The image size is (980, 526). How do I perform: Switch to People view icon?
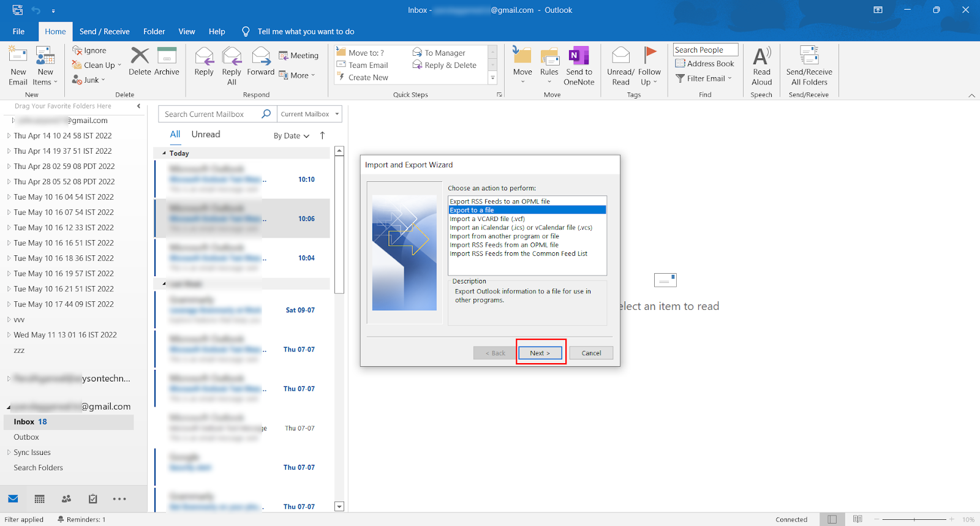66,499
